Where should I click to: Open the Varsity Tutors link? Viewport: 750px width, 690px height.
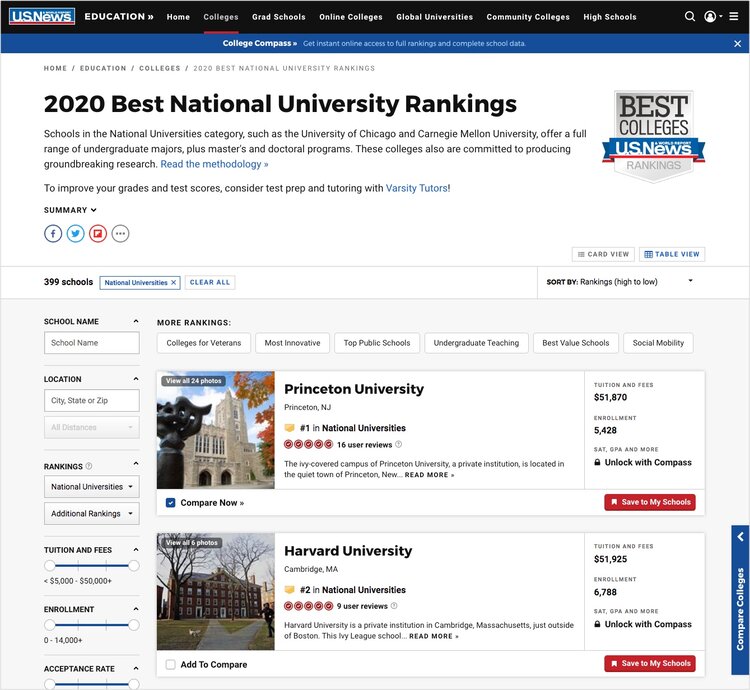(x=417, y=188)
